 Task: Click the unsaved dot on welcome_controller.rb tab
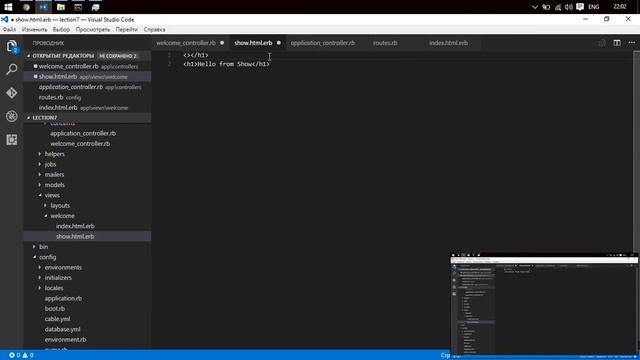tap(222, 43)
